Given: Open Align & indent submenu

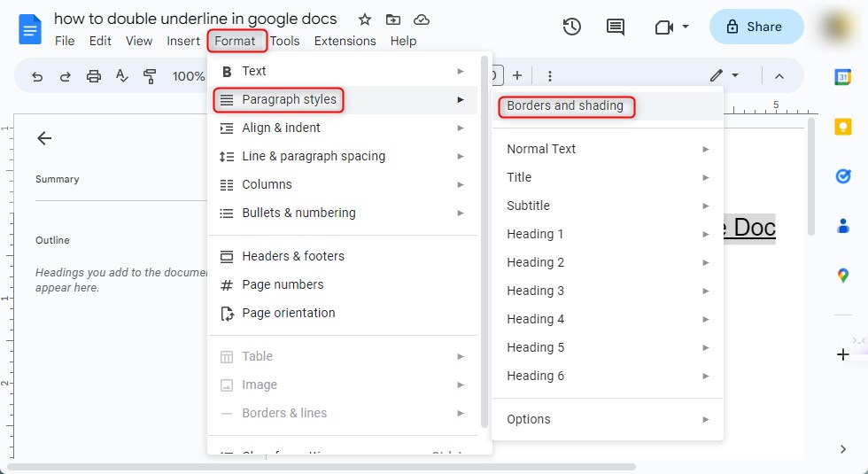Looking at the screenshot, I should click(343, 128).
